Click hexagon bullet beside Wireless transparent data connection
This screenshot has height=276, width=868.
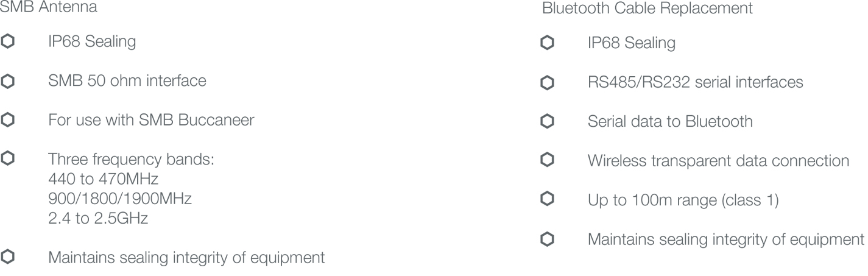point(547,161)
